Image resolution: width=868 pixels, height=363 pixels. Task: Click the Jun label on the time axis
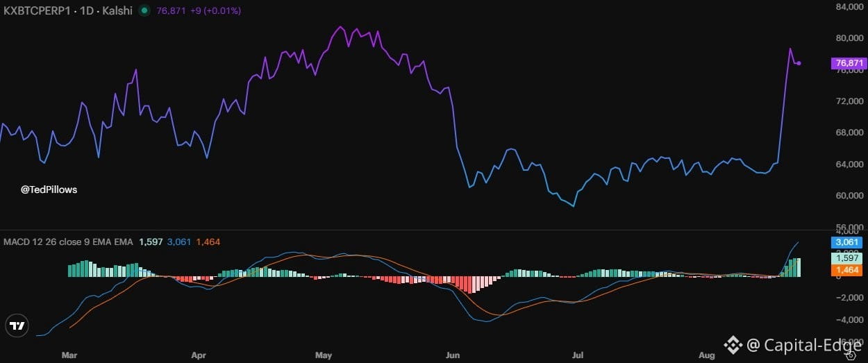pos(453,355)
